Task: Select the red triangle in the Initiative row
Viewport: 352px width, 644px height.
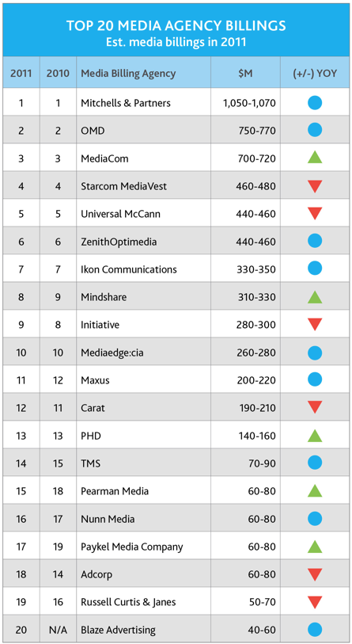Action: coord(315,325)
